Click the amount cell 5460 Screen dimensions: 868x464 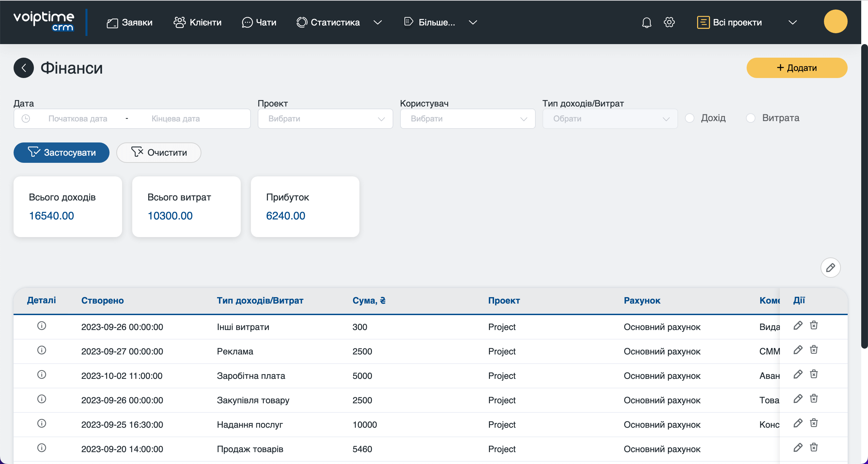[x=362, y=449]
